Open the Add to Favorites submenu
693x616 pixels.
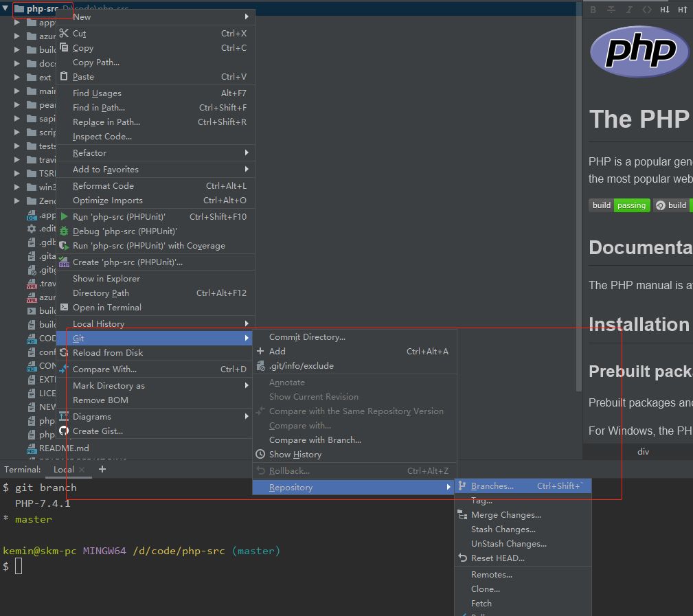[156, 169]
